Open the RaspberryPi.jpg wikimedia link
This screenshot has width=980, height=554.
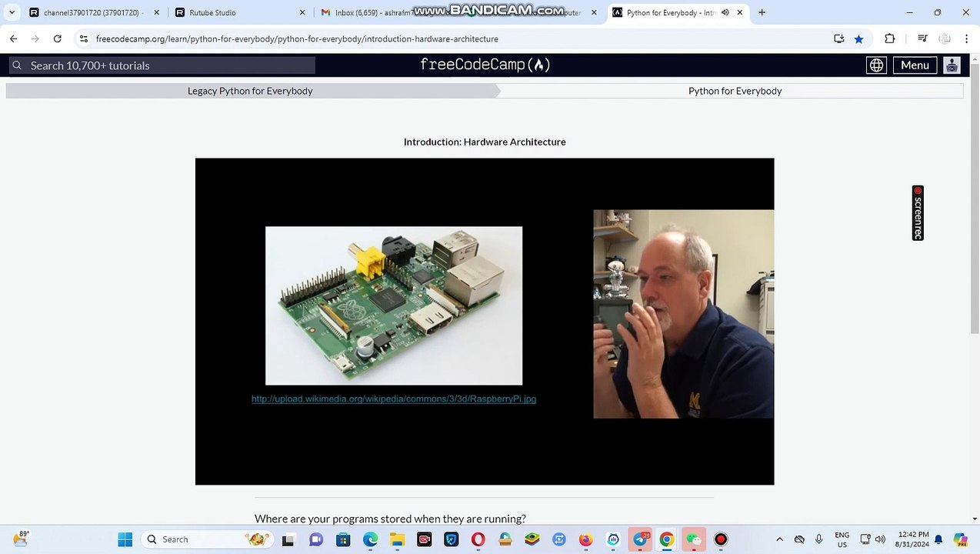point(394,399)
